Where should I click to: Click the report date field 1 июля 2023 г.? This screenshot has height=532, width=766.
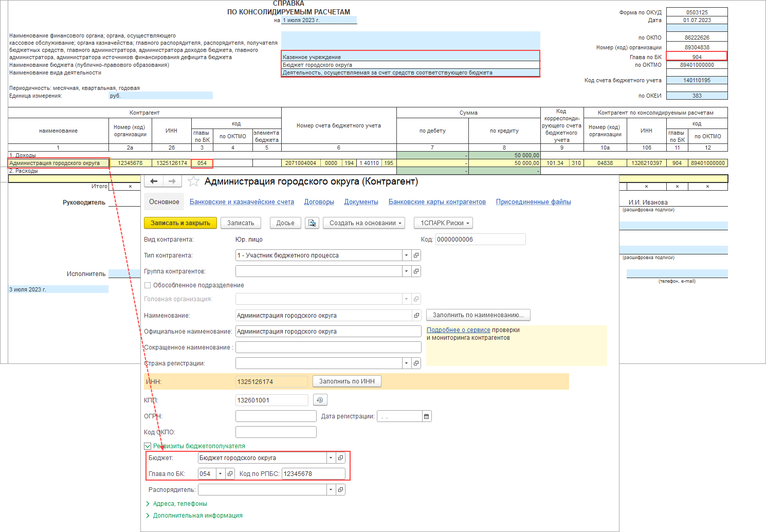click(319, 20)
